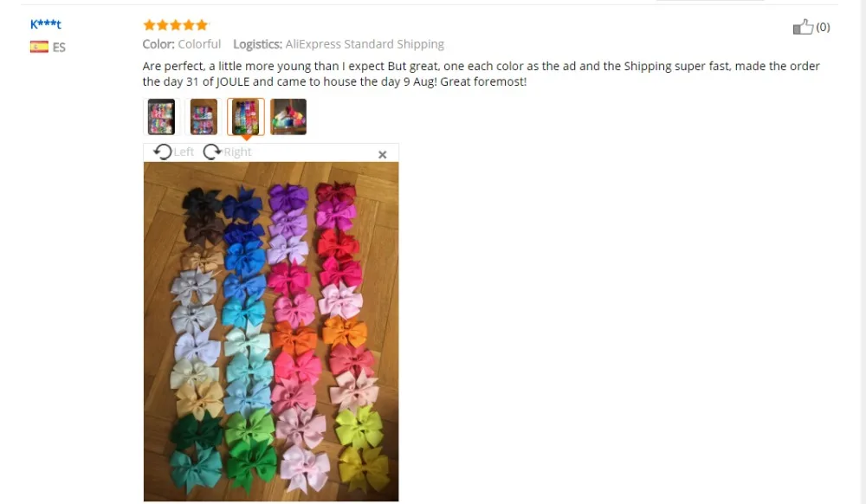The height and width of the screenshot is (504, 866).
Task: Close the enlarged photo viewer
Action: click(382, 154)
